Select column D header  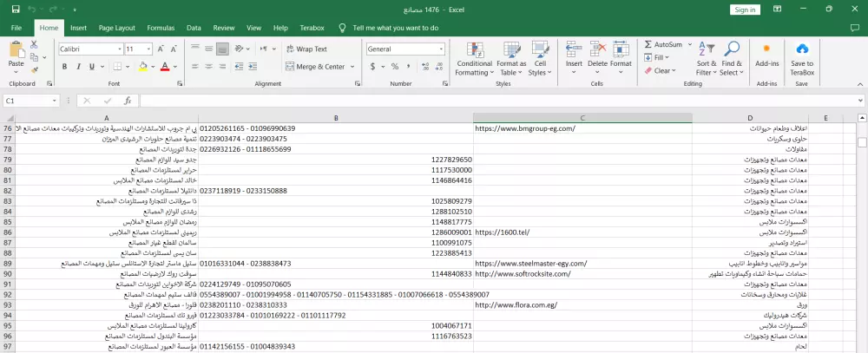[751, 118]
